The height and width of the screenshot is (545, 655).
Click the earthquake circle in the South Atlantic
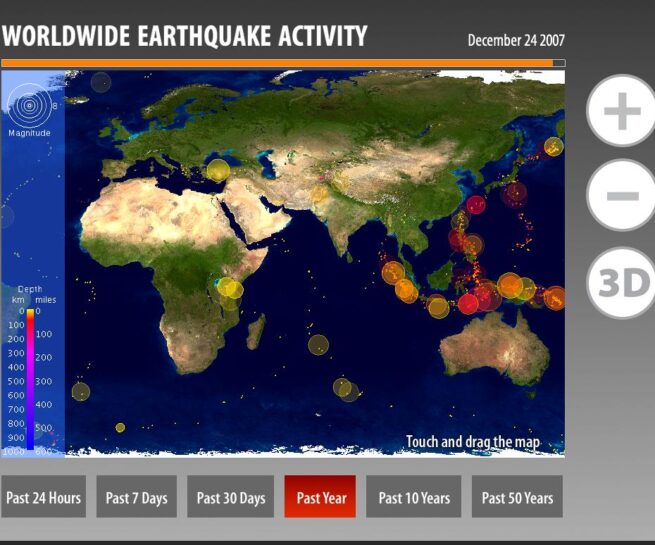pyautogui.click(x=81, y=391)
